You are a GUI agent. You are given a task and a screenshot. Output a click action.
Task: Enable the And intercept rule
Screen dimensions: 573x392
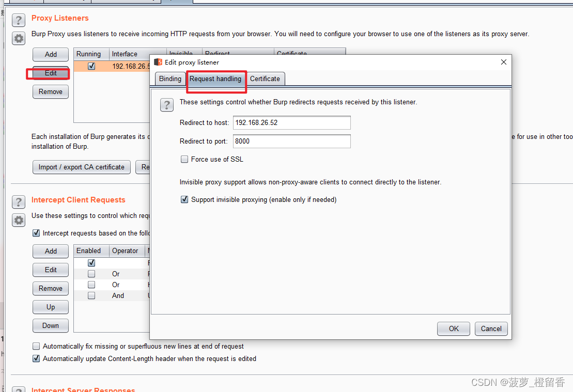(91, 295)
